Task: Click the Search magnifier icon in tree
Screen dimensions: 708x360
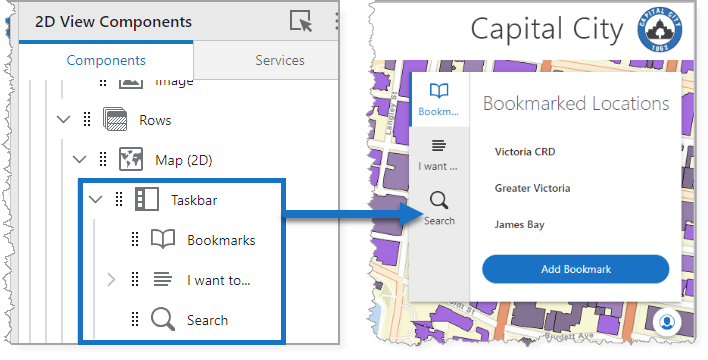Action: point(163,319)
